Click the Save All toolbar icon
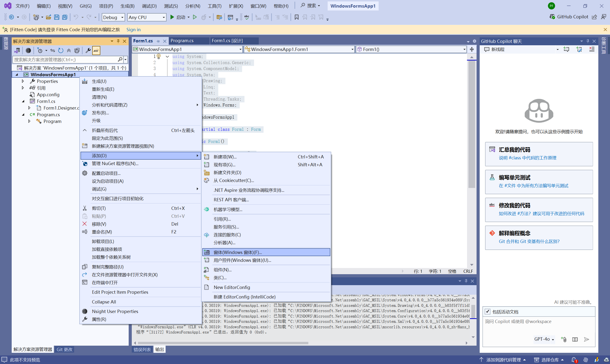Image resolution: width=610 pixels, height=364 pixels. 65,17
